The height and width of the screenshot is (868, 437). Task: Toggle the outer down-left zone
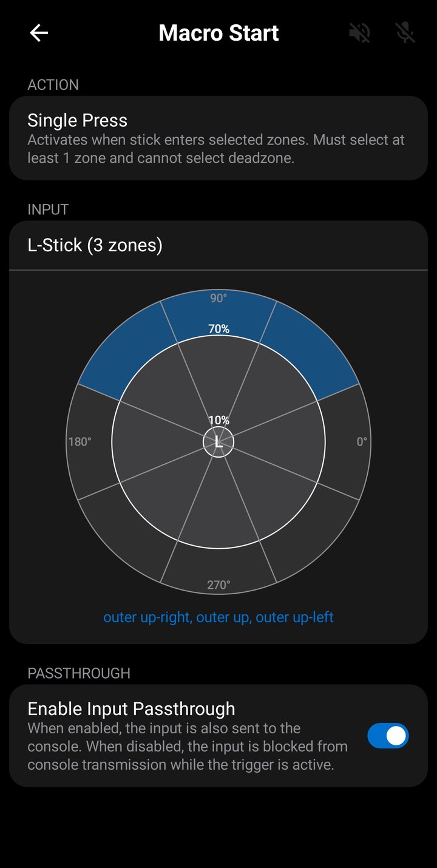coord(129,534)
